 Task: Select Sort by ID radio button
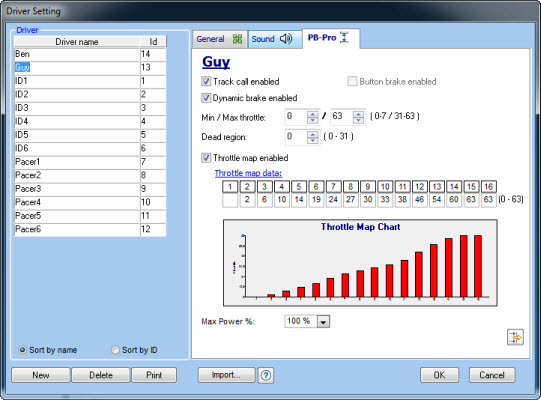(x=115, y=350)
